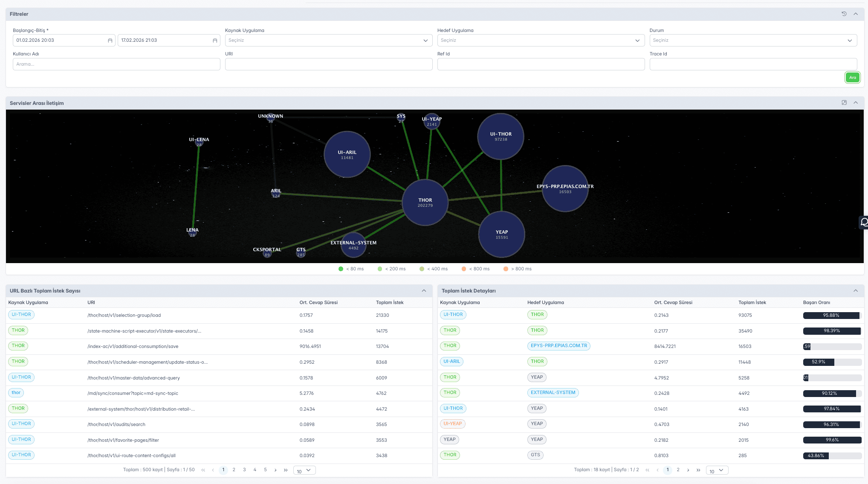Toggle the > 800 ms legend item
Screen dimensions: 868x484
[518, 269]
